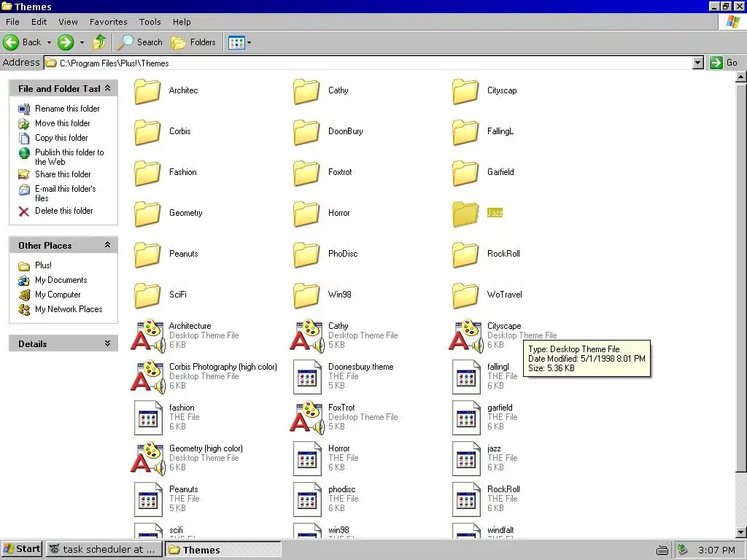Open the Edit menu
Image resolution: width=747 pixels, height=560 pixels.
[x=39, y=22]
